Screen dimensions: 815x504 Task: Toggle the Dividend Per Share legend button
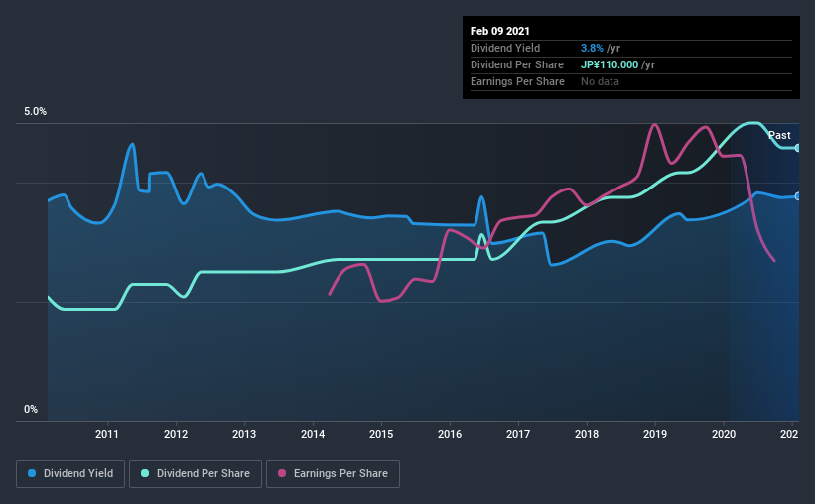196,474
